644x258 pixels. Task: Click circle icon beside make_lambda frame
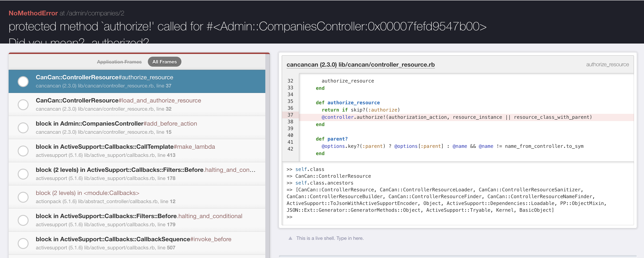pyautogui.click(x=23, y=151)
